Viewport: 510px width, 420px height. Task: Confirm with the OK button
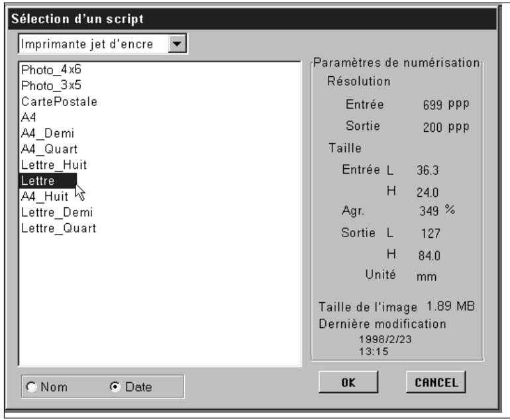pyautogui.click(x=348, y=382)
